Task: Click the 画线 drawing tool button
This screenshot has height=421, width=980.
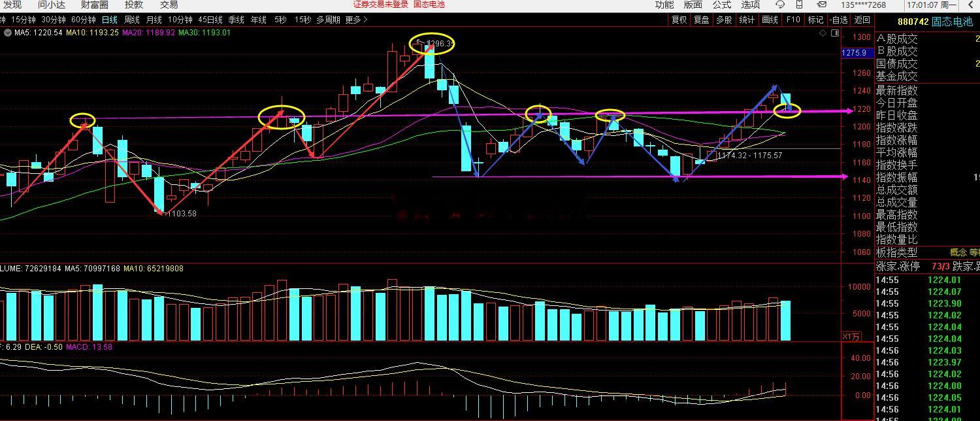Action: click(770, 20)
